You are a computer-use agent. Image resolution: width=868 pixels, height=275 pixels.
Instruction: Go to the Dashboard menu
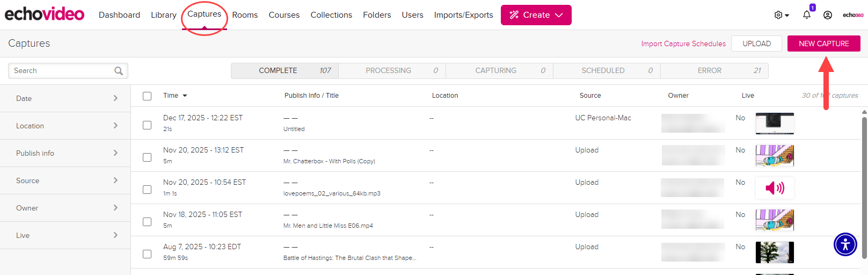(x=119, y=15)
